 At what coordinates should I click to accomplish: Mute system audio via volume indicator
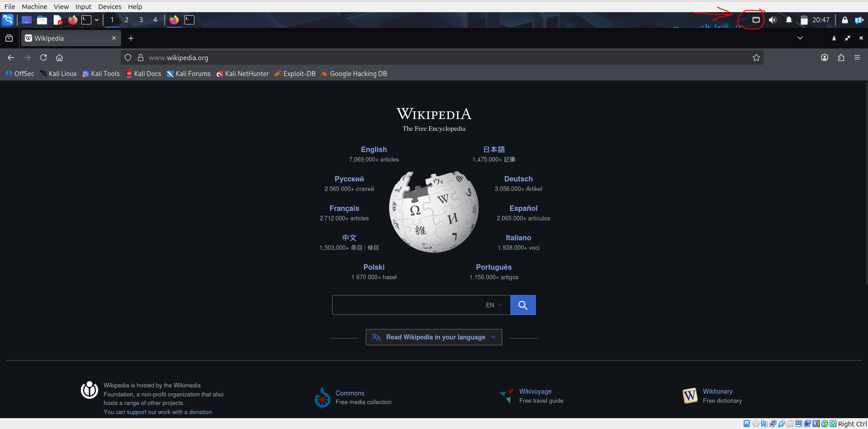(x=773, y=20)
